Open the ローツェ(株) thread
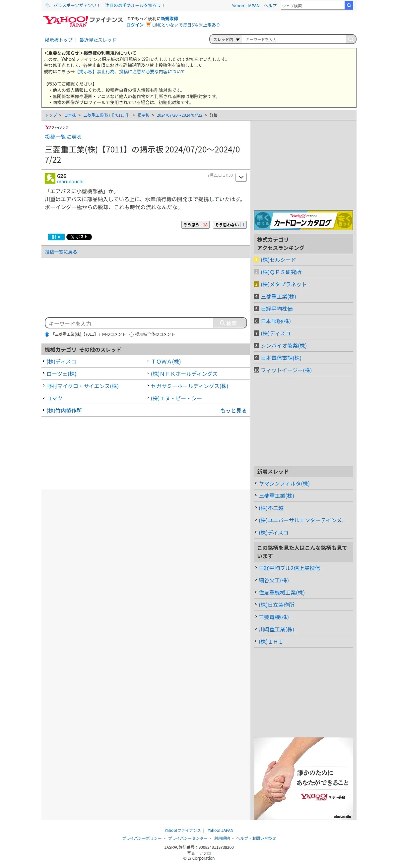The height and width of the screenshot is (868, 398). click(x=61, y=374)
